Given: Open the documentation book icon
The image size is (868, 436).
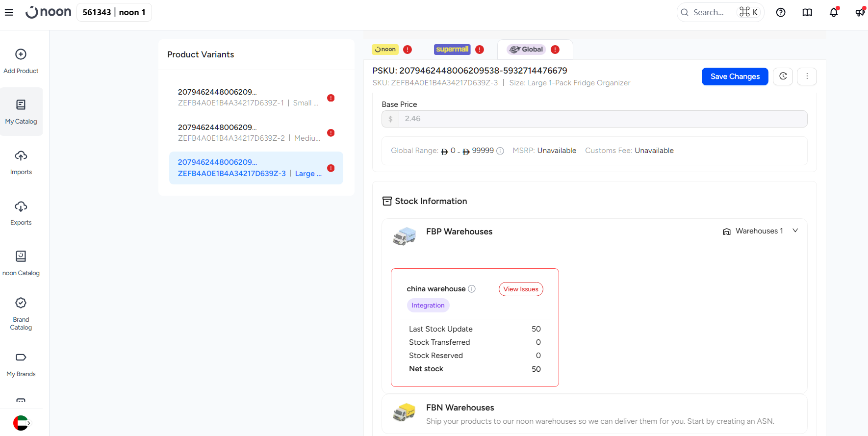Looking at the screenshot, I should pos(807,12).
